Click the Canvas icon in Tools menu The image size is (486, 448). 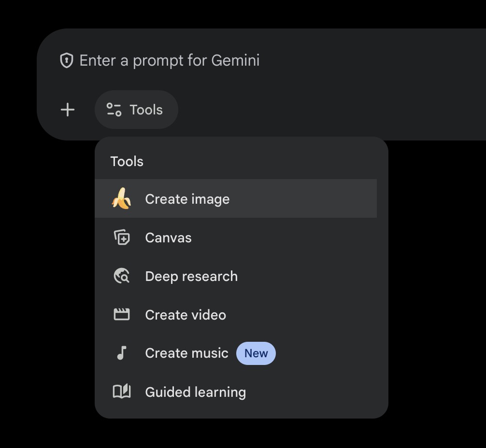(122, 238)
